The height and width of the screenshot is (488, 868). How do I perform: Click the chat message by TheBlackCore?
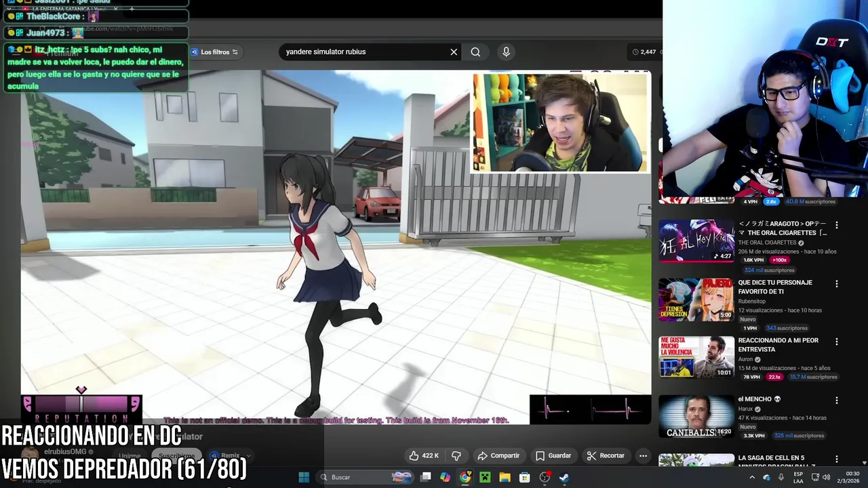tap(95, 16)
